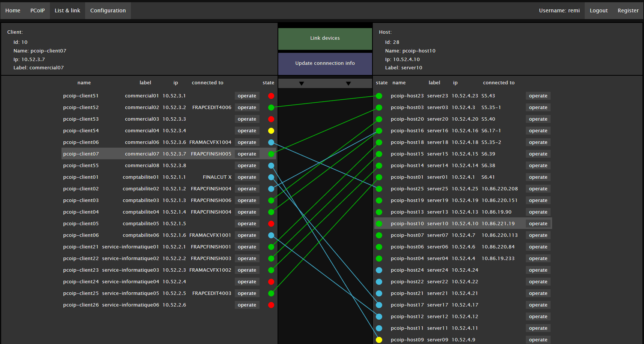
Task: Click the red state dot for pcoip-client51
Action: point(271,96)
